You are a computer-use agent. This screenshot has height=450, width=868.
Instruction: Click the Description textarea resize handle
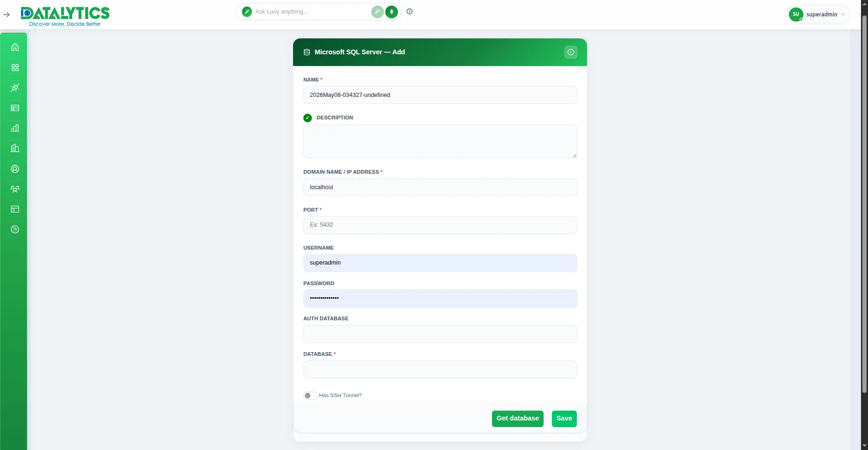click(x=574, y=155)
